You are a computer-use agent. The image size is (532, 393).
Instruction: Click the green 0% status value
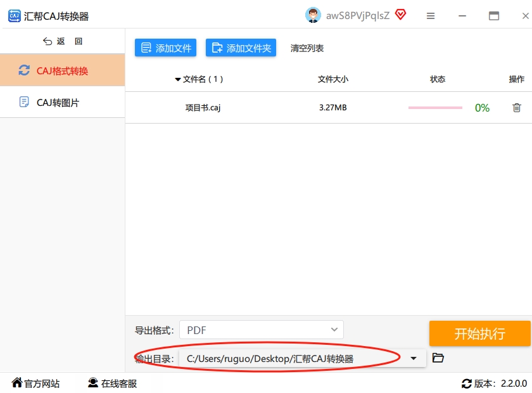[482, 108]
